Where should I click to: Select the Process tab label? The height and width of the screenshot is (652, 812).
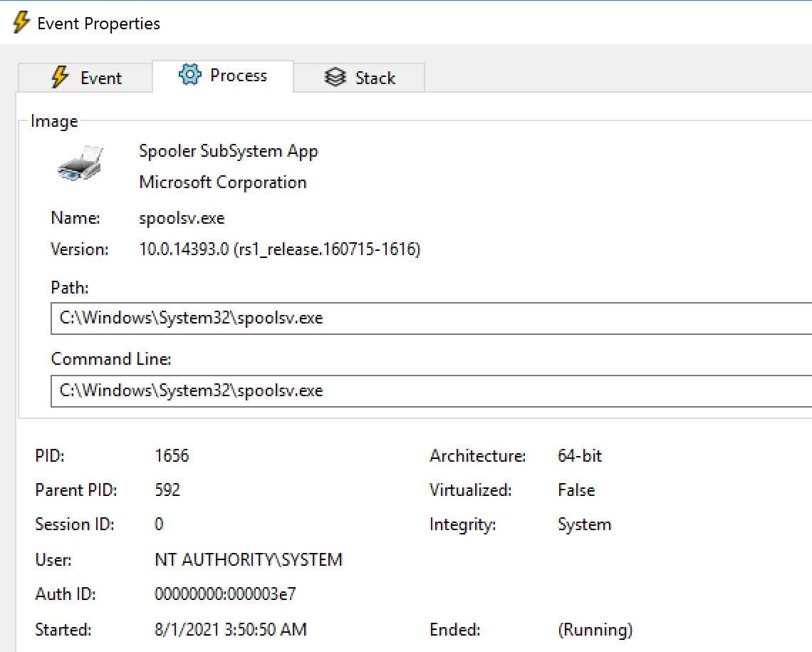point(238,76)
